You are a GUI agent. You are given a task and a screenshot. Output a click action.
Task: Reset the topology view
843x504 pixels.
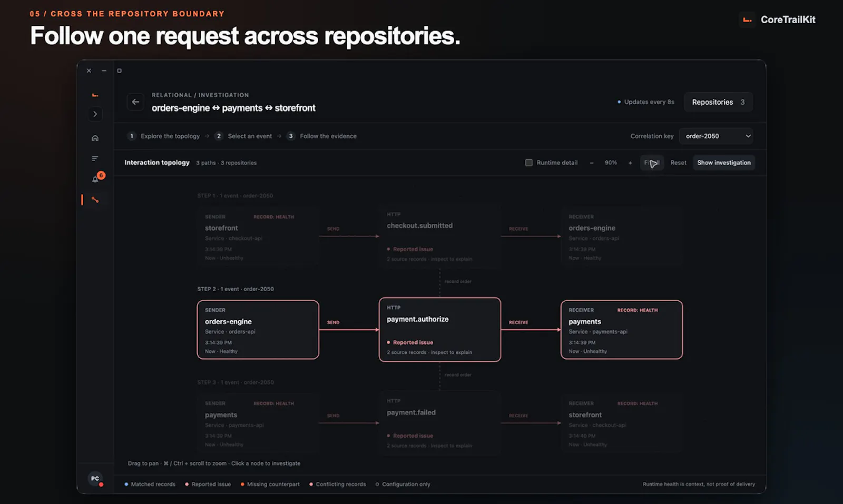tap(678, 163)
